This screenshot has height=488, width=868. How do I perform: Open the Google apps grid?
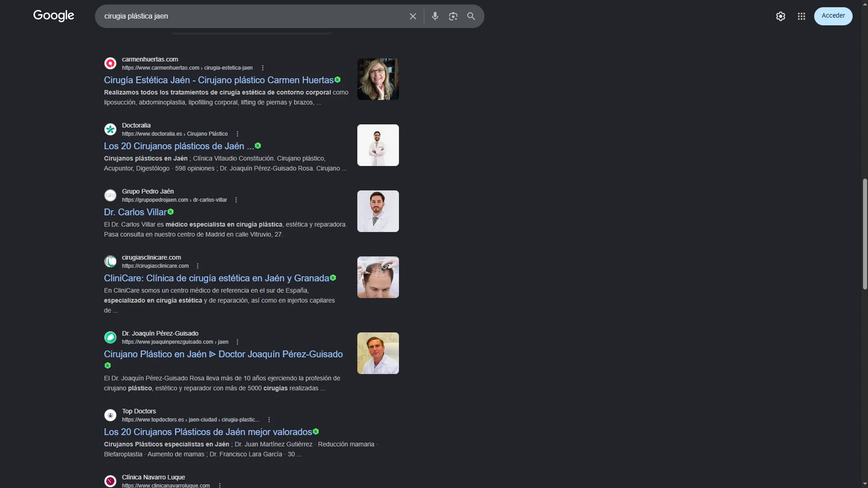click(x=801, y=16)
